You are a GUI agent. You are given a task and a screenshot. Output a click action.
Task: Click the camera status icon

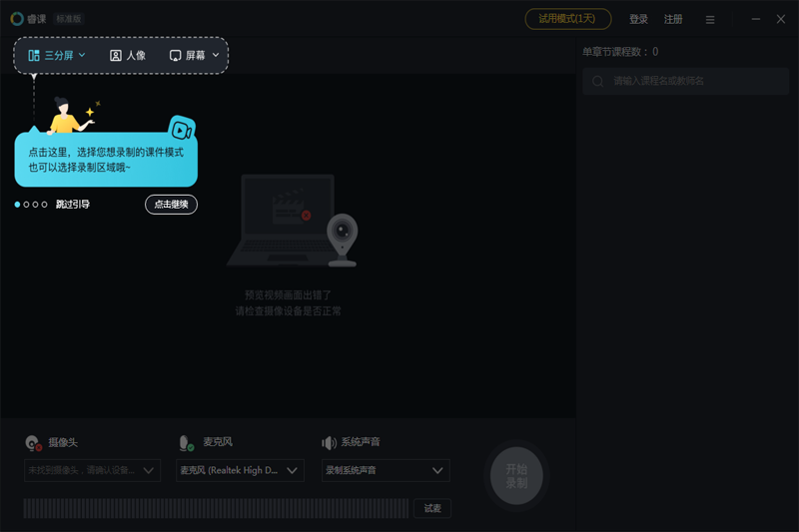click(x=33, y=443)
